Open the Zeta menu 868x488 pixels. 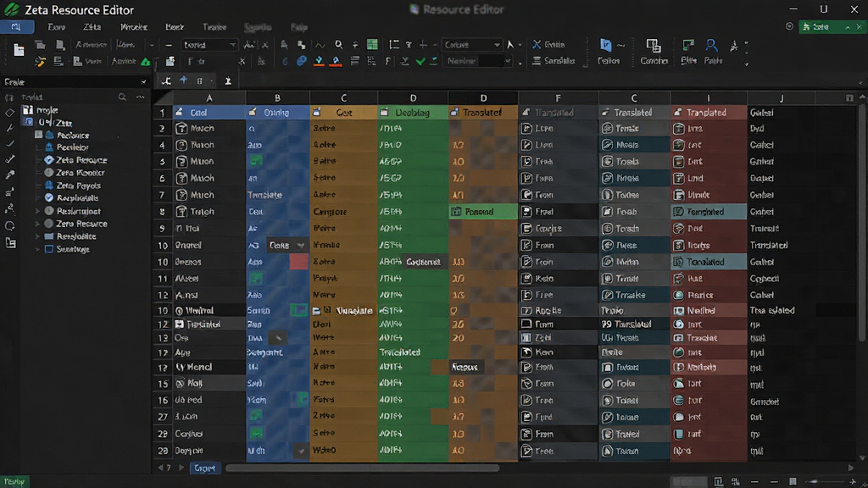point(92,26)
